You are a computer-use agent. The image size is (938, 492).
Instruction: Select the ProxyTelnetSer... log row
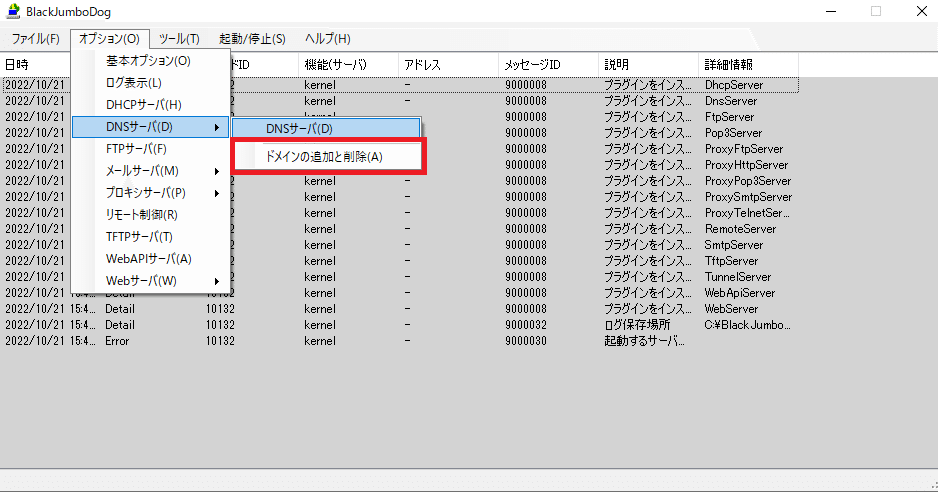[400, 213]
